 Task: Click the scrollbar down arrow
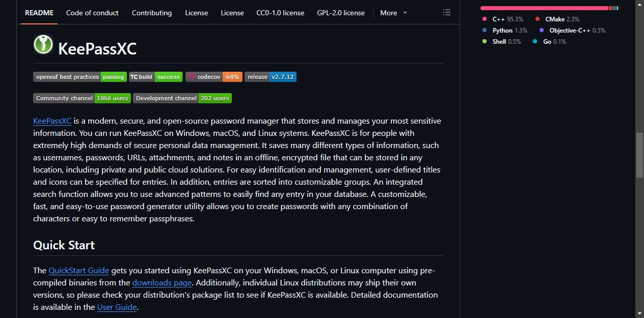coord(639,313)
